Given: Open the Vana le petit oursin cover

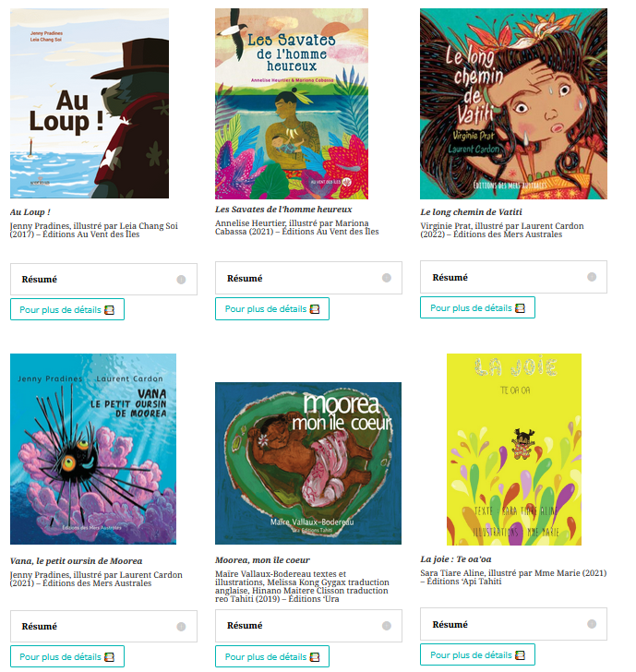Looking at the screenshot, I should click(x=93, y=450).
